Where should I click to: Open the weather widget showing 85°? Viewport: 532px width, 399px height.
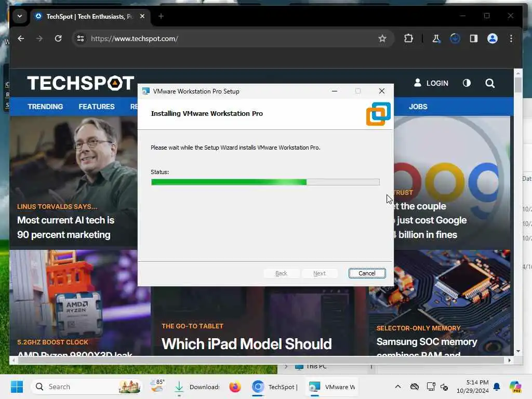157,387
